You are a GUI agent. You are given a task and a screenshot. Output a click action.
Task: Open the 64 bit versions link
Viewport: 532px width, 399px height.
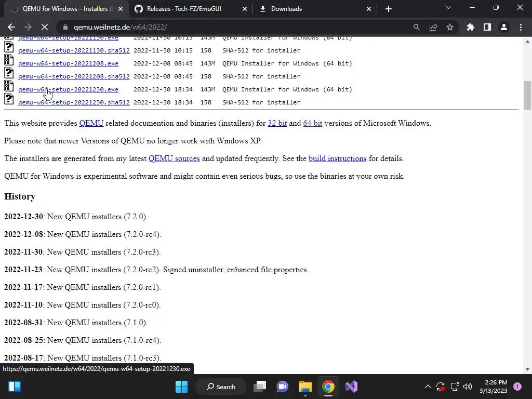point(312,123)
